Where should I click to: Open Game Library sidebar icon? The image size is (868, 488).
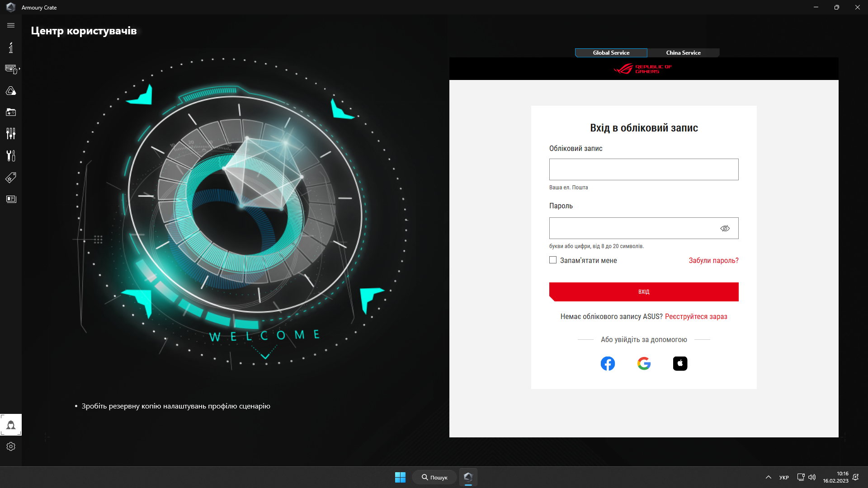[x=11, y=112]
